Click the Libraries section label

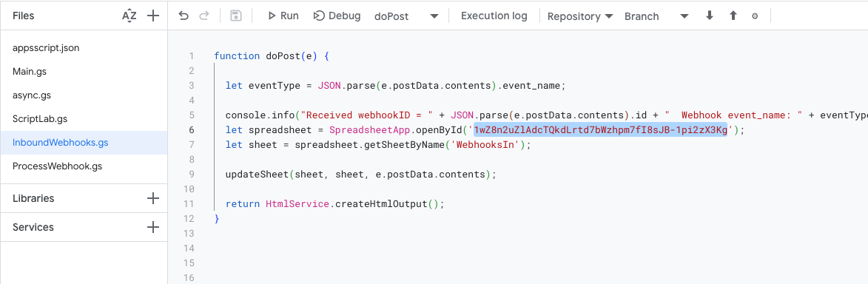pos(33,198)
